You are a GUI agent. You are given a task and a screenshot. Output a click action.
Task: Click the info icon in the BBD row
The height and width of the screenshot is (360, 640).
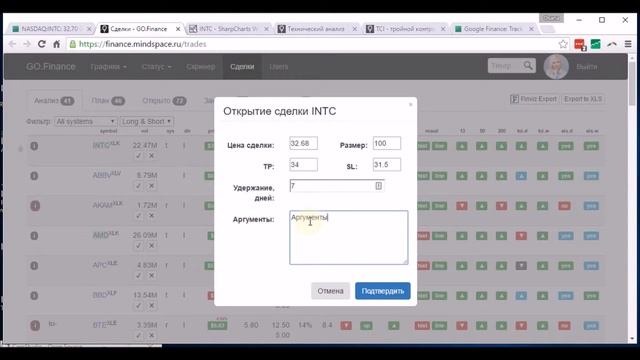tap(34, 296)
